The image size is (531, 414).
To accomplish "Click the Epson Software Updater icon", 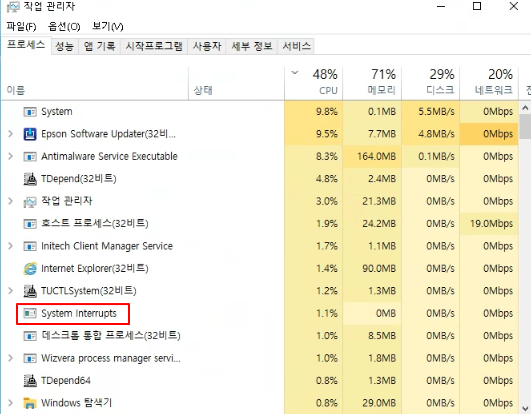I will 30,134.
